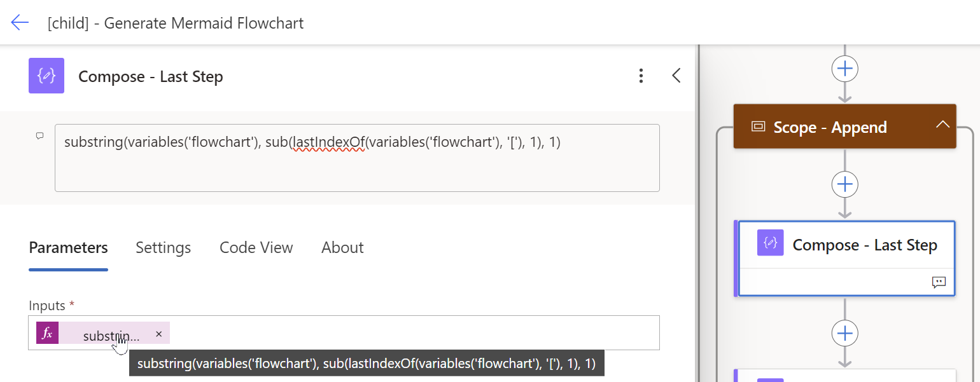The height and width of the screenshot is (382, 980).
Task: Click the fx expression icon in Inputs
Action: tap(47, 333)
